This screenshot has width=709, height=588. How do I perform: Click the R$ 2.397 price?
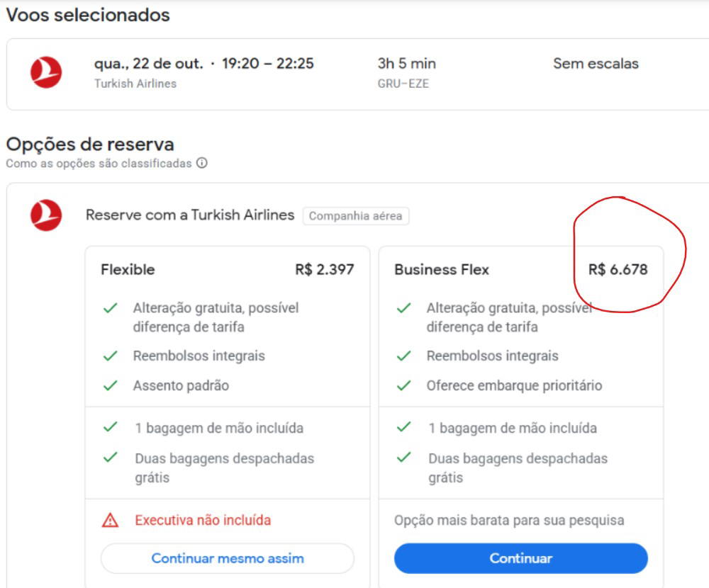[325, 270]
